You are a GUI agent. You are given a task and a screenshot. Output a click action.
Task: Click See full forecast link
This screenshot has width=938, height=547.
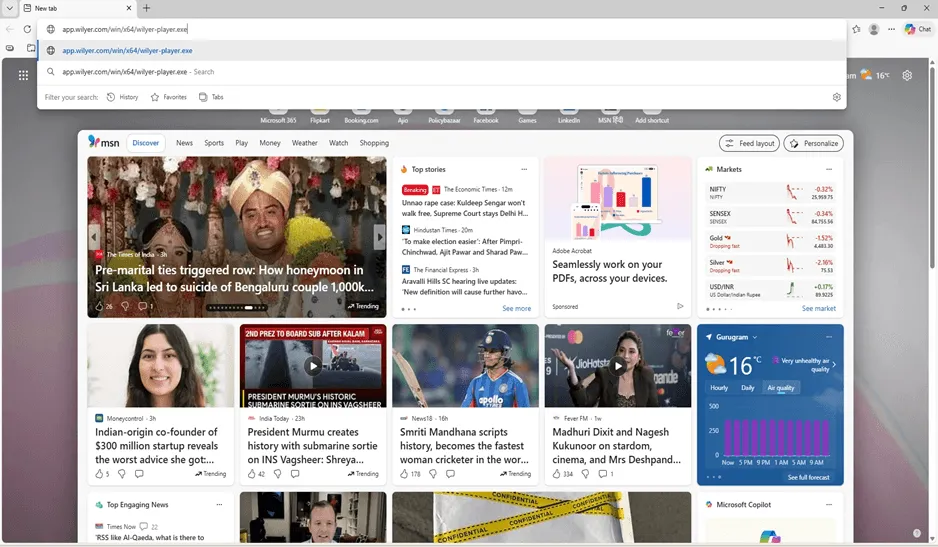tap(808, 477)
